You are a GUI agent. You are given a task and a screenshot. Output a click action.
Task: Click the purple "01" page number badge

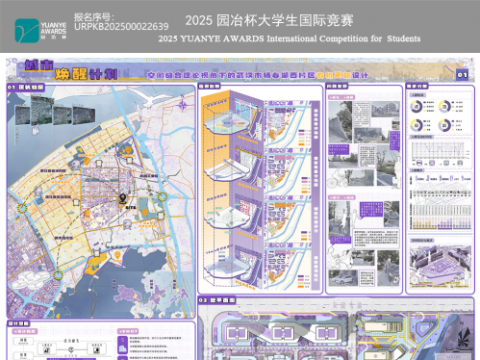pos(462,75)
